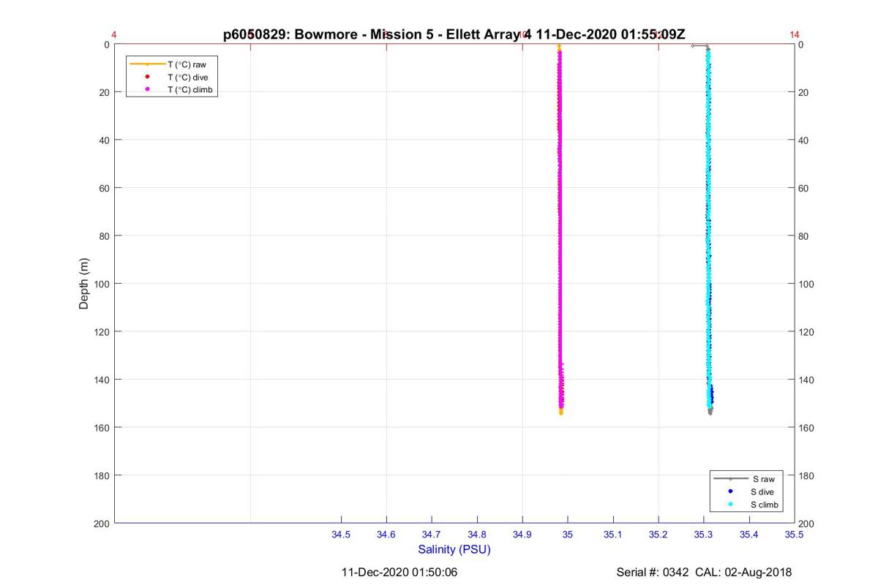Image resolution: width=878 pixels, height=588 pixels.
Task: Click the 160 label on the right depth axis
Action: pos(806,428)
